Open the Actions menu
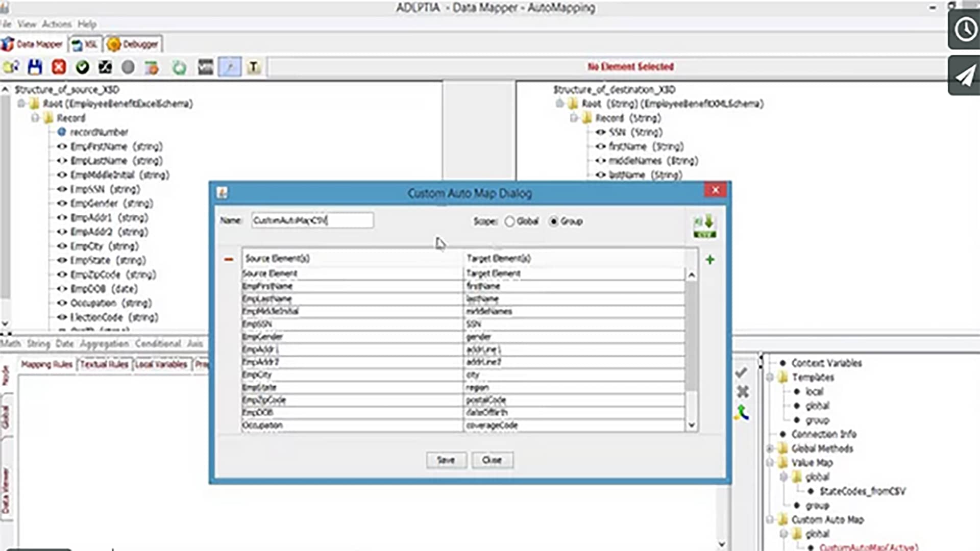This screenshot has height=551, width=980. [x=56, y=24]
